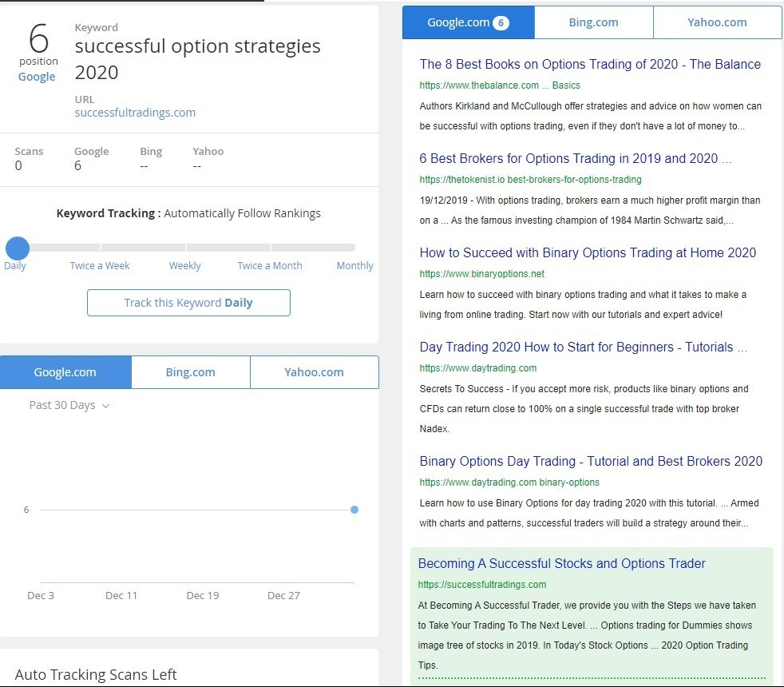Set tracking frequency to Weekly
This screenshot has height=687, width=784.
pyautogui.click(x=185, y=266)
